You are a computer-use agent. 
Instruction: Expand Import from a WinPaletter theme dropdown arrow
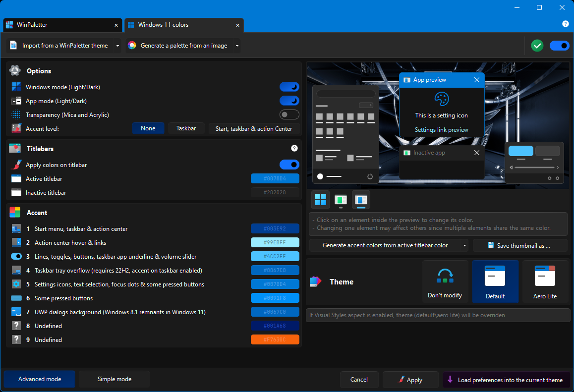pyautogui.click(x=117, y=46)
